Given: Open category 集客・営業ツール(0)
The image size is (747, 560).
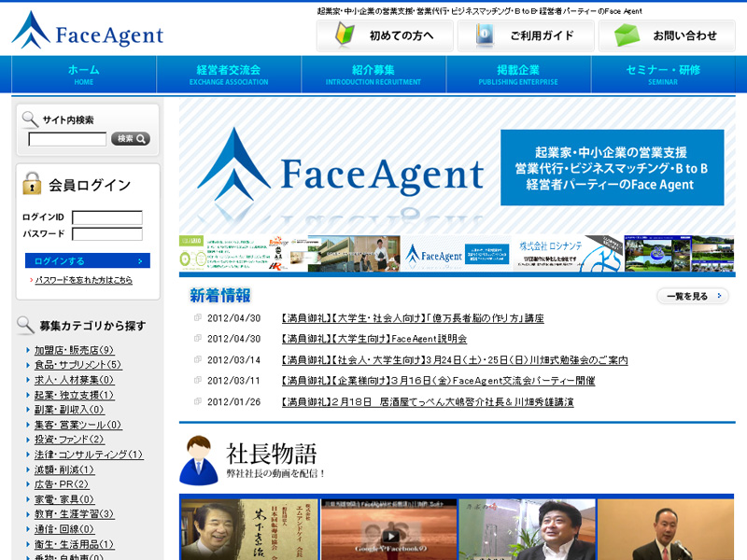Looking at the screenshot, I should tap(78, 425).
